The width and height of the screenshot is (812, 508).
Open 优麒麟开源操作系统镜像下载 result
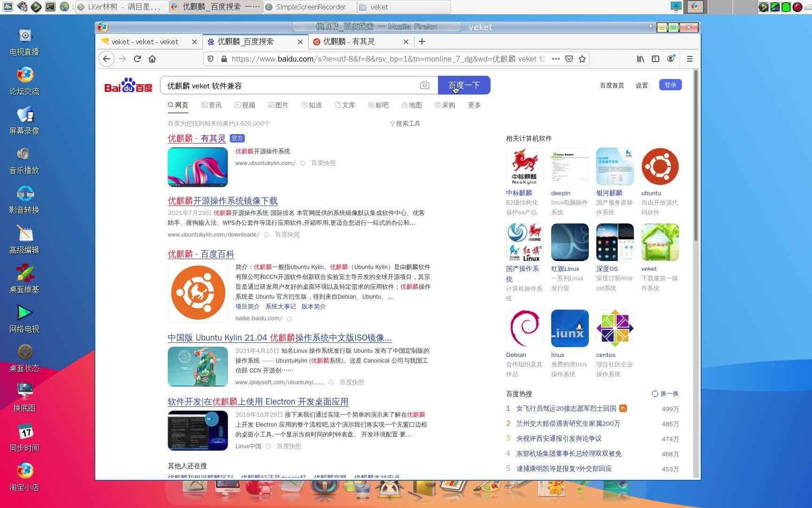click(x=223, y=201)
